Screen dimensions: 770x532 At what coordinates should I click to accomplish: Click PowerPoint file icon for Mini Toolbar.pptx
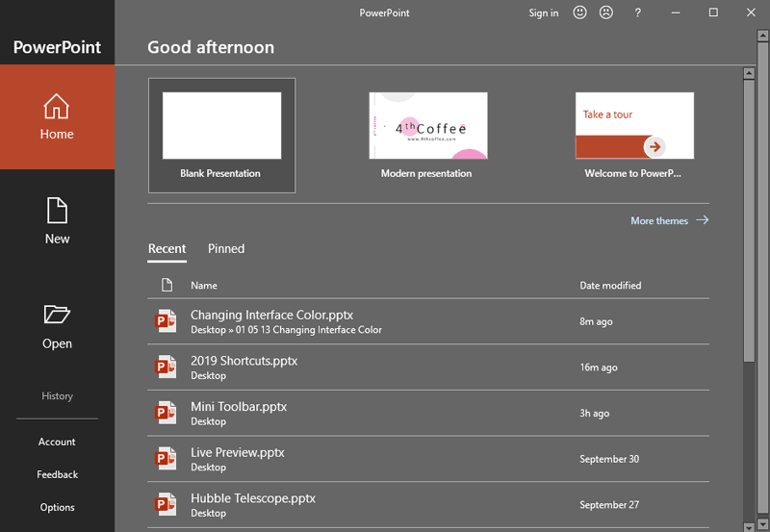pyautogui.click(x=166, y=413)
